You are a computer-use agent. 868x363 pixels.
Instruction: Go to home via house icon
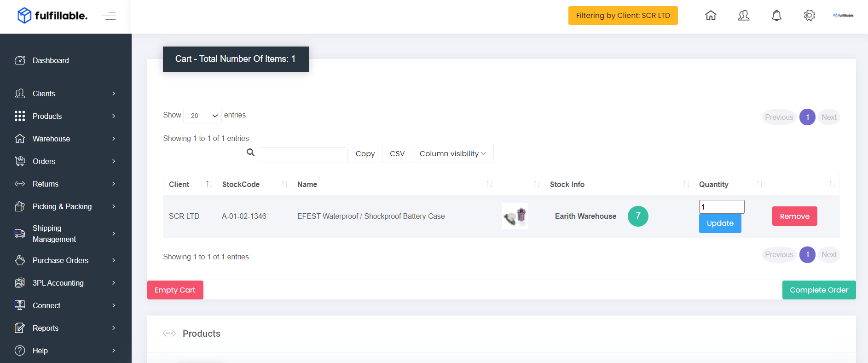click(711, 15)
